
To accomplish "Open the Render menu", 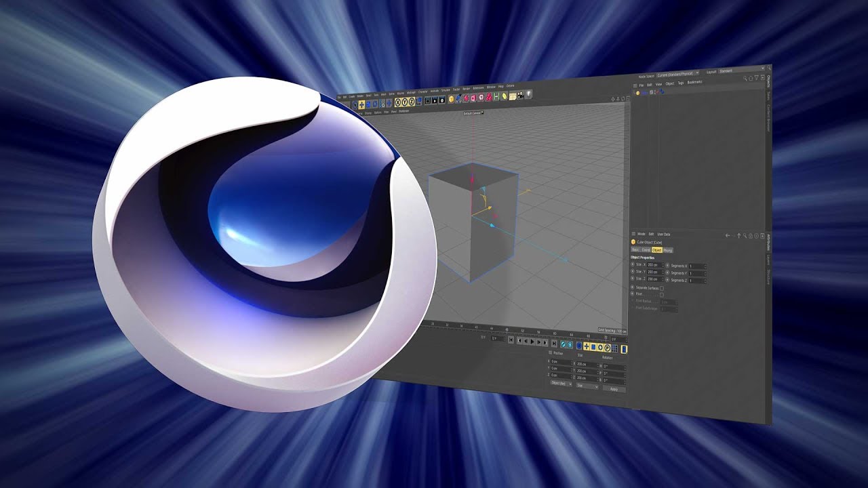I will pyautogui.click(x=466, y=89).
